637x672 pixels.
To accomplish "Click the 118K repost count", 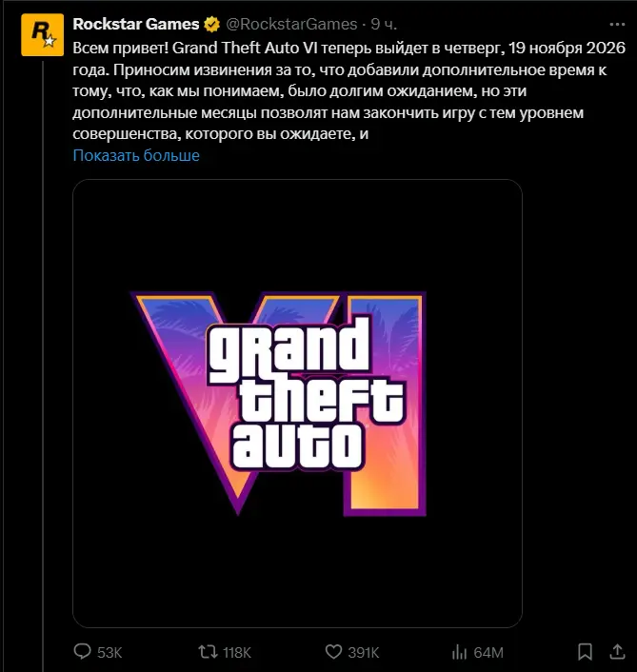I will [235, 652].
